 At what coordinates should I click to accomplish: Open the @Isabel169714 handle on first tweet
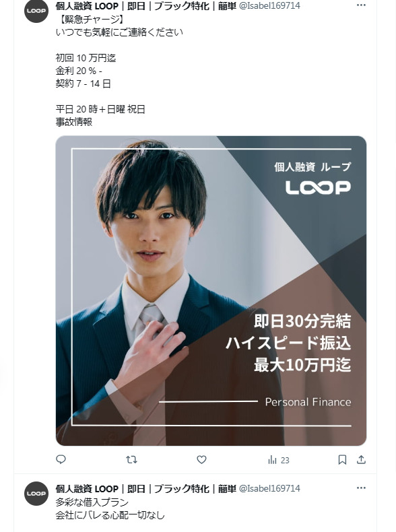(x=270, y=6)
